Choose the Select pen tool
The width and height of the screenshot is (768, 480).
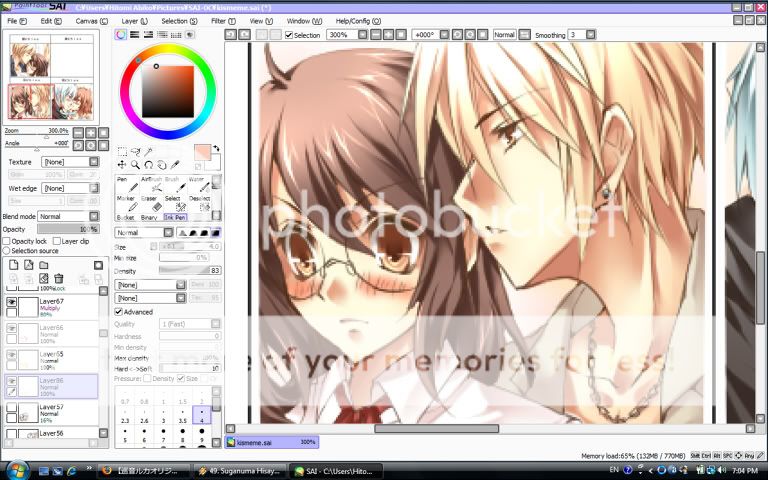175,204
